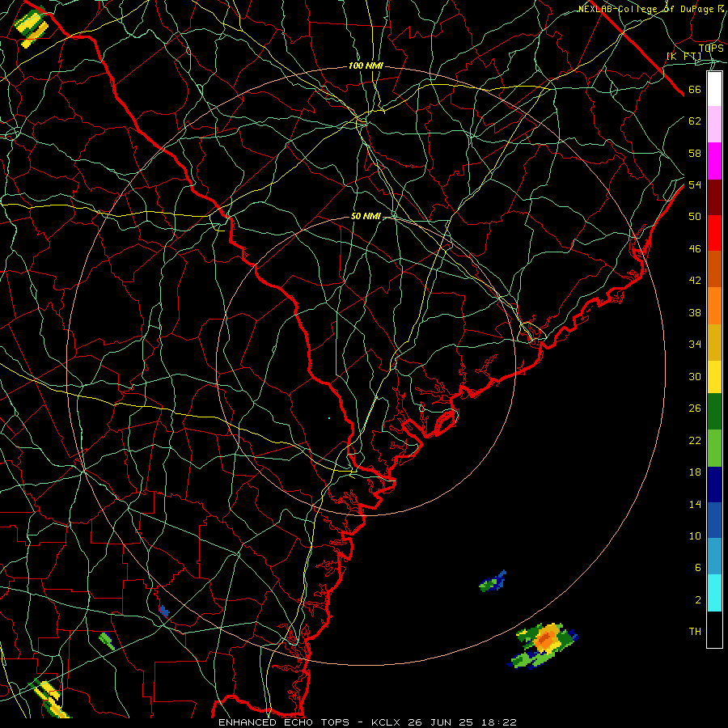Click the medium blue legend swatch between 14 and 10
728x728 pixels.
[x=714, y=520]
